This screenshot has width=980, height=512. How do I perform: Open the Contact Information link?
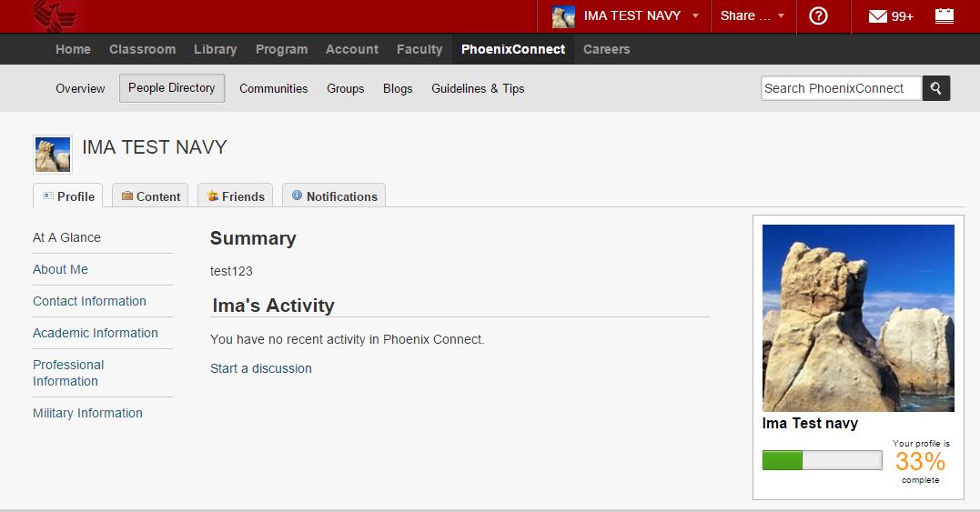[x=89, y=301]
